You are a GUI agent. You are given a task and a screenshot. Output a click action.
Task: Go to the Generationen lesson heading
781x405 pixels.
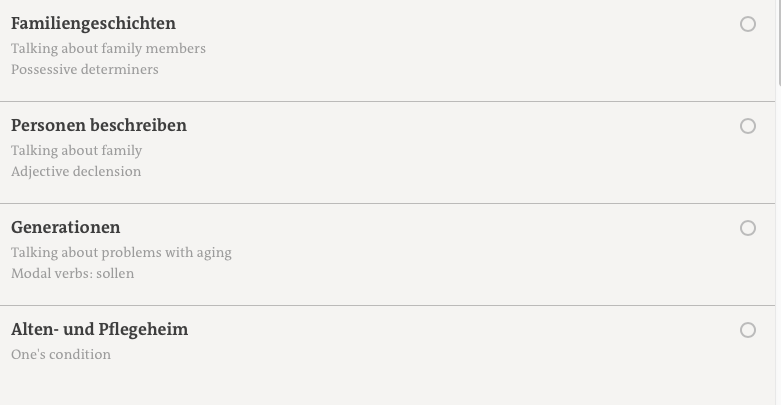(x=66, y=227)
